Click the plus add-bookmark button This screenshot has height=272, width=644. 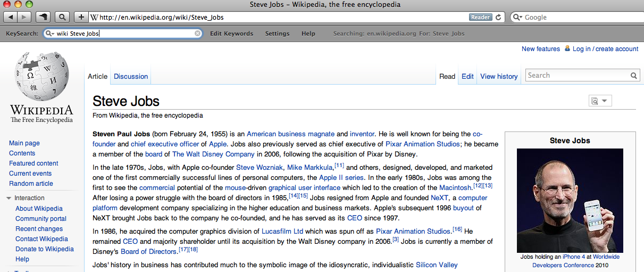pyautogui.click(x=81, y=17)
